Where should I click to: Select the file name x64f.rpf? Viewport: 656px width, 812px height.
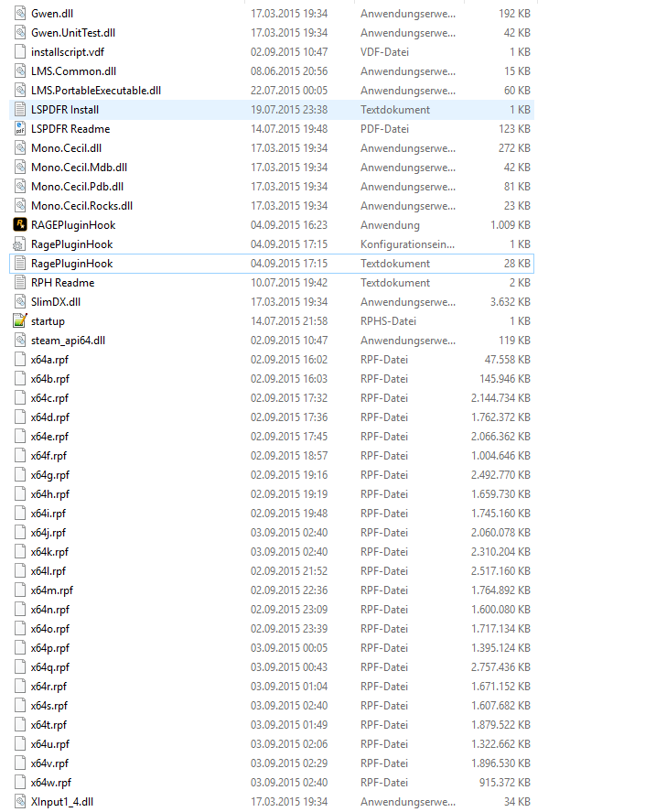tap(48, 455)
